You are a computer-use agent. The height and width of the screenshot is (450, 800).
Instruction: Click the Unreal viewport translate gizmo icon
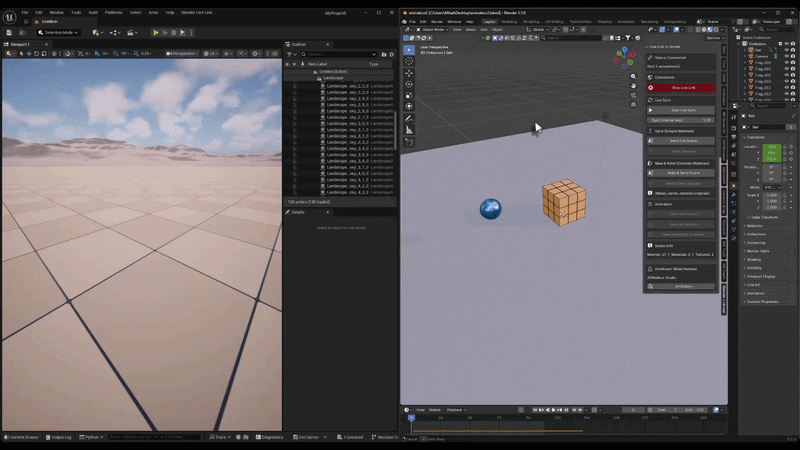pos(29,54)
